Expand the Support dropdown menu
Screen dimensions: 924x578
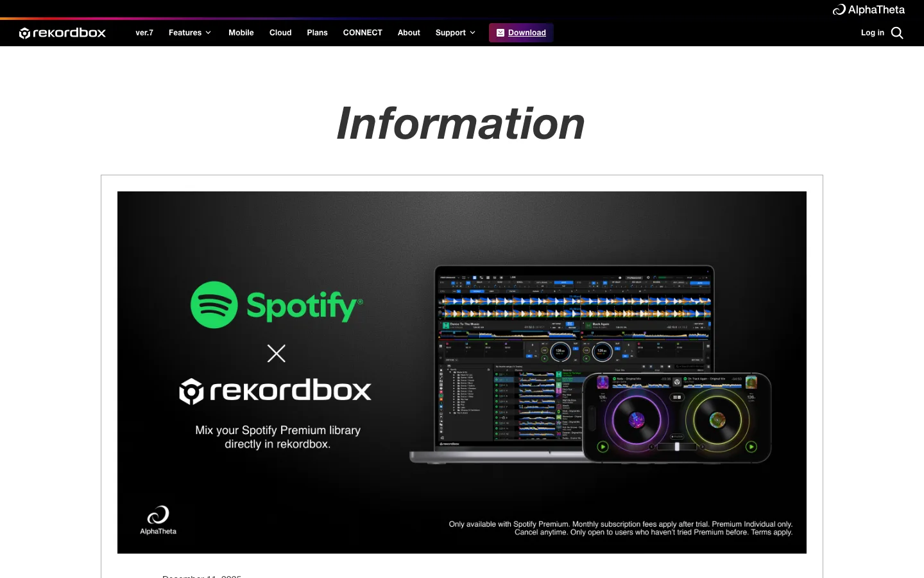tap(456, 33)
